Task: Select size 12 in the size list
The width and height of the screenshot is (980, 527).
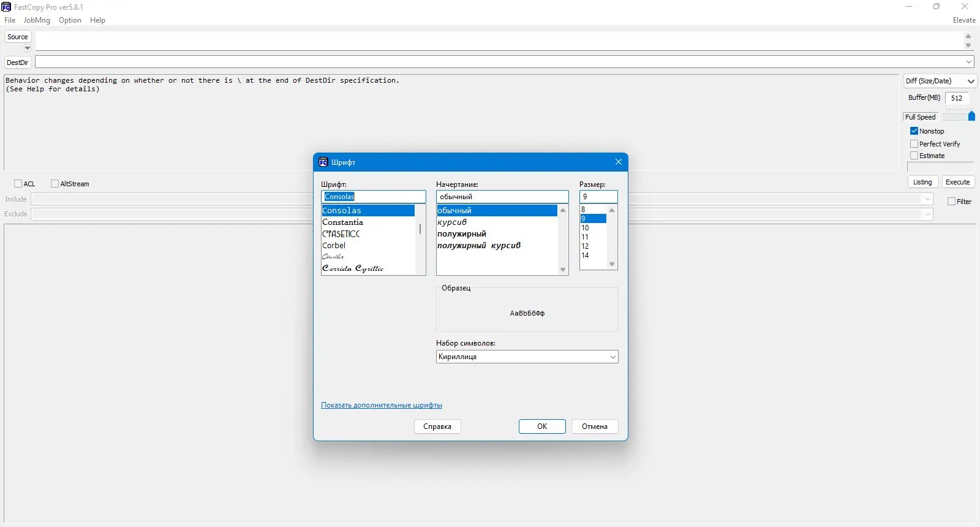Action: [x=593, y=246]
